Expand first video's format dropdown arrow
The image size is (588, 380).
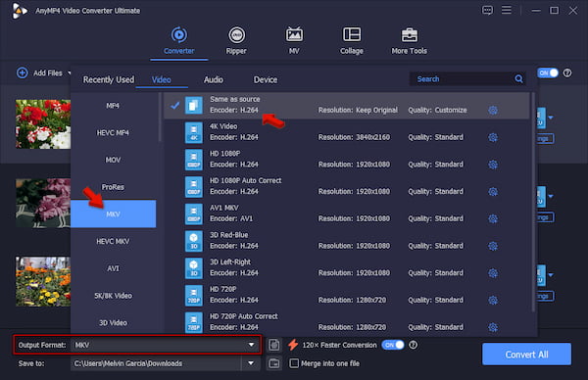[x=551, y=118]
